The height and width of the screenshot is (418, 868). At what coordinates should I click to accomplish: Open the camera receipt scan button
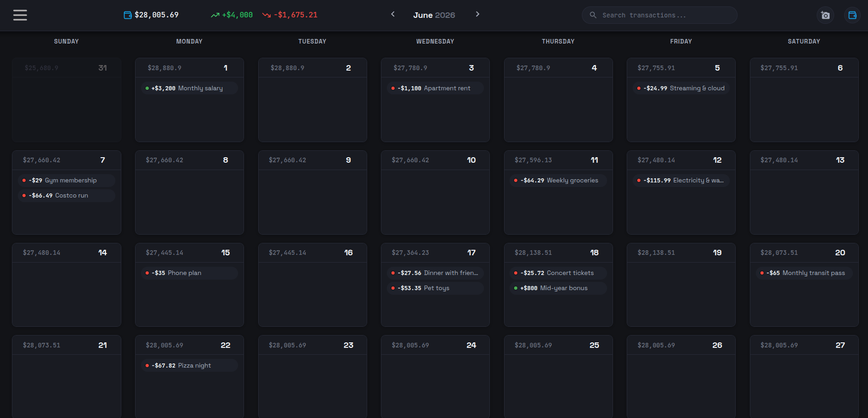point(825,15)
